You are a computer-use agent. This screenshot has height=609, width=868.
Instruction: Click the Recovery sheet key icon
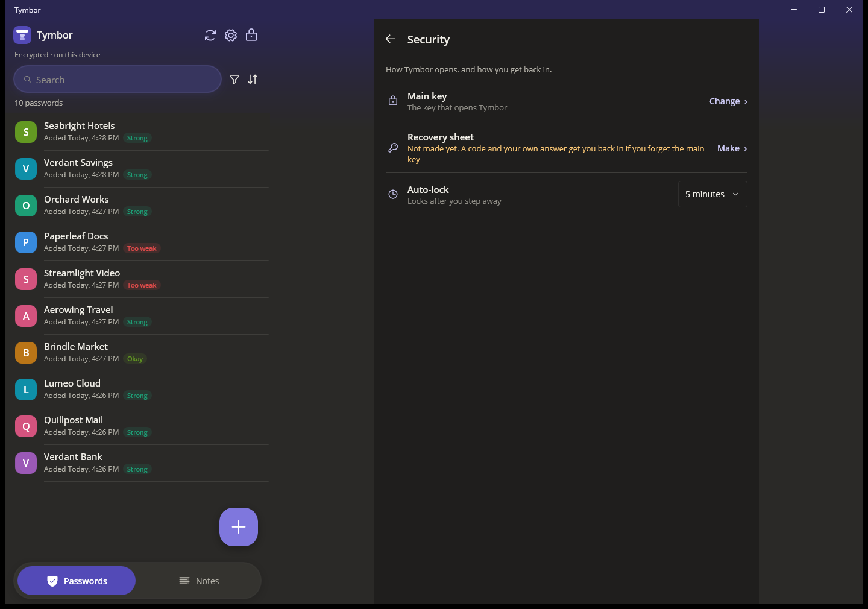tap(393, 148)
